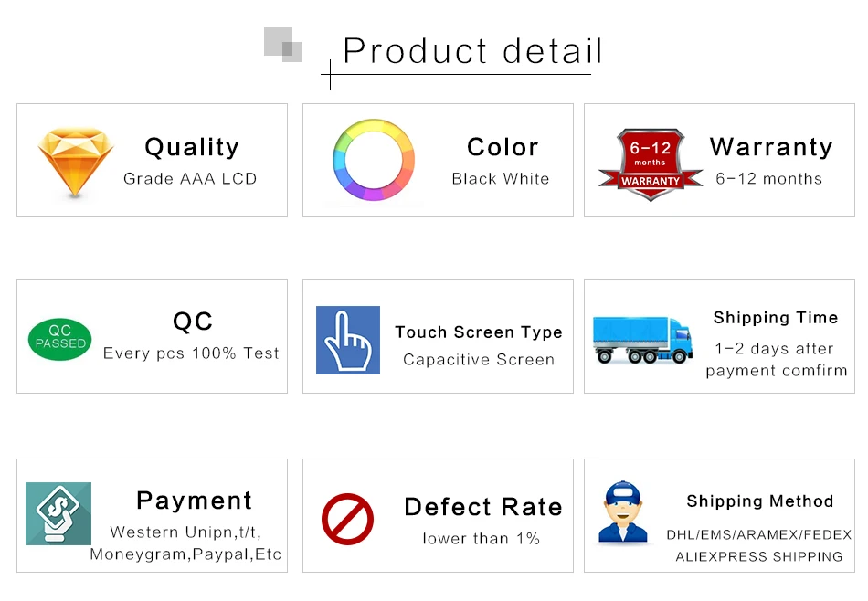Click the rainbow color wheel icon

(374, 159)
